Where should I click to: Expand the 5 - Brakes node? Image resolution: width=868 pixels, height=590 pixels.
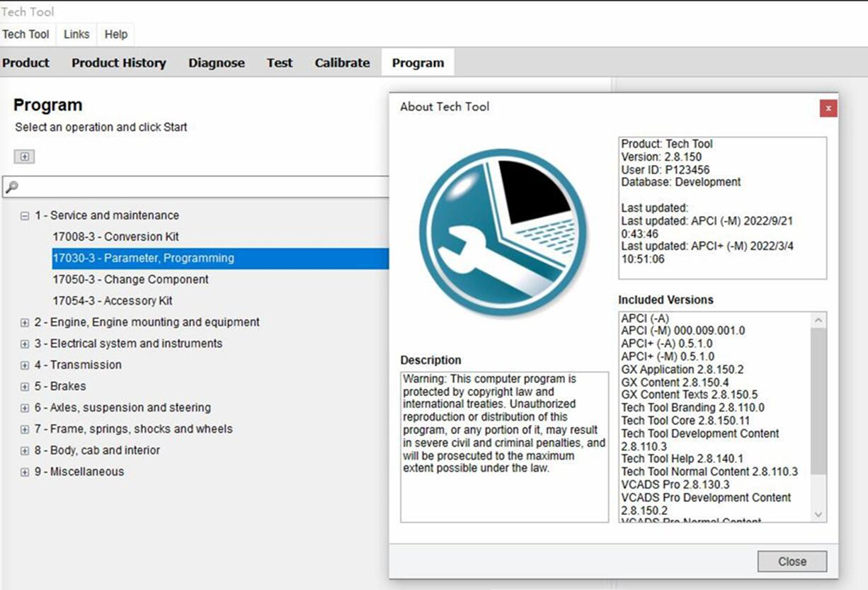tap(25, 387)
